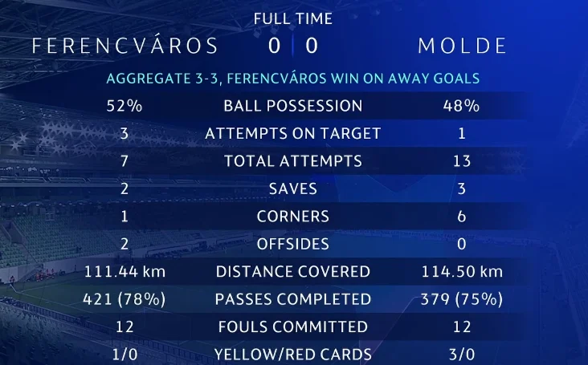This screenshot has width=588, height=365.
Task: Click the FOULS COMMITTED label
Action: click(293, 327)
